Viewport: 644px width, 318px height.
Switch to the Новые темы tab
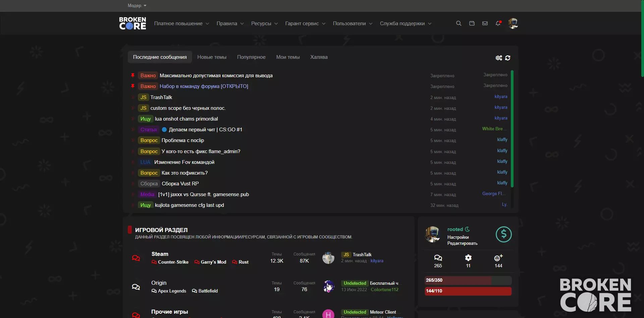[212, 57]
